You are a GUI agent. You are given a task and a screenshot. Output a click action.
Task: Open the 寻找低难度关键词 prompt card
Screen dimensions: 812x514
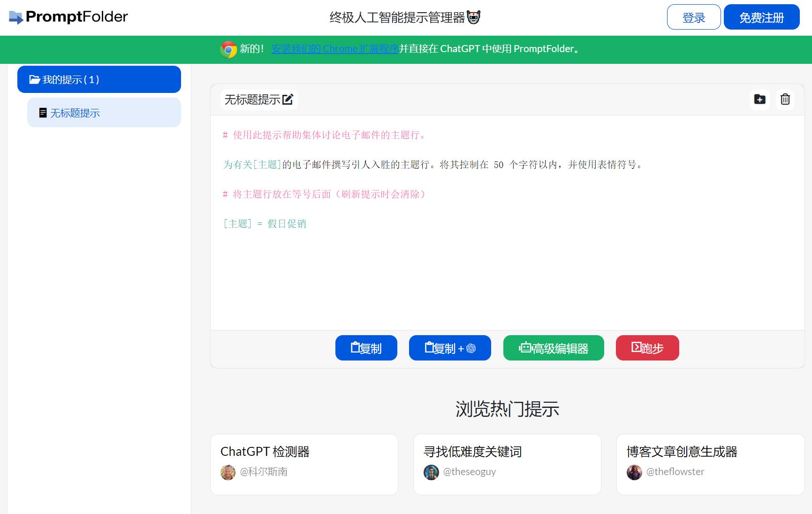pos(507,464)
